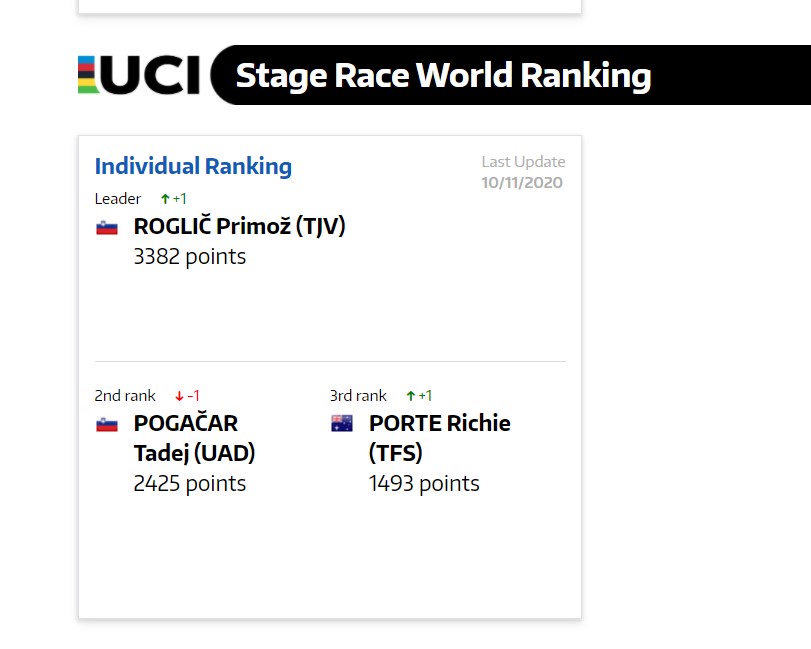Click the UCI rainbow logo
This screenshot has height=649, width=811.
click(x=139, y=75)
